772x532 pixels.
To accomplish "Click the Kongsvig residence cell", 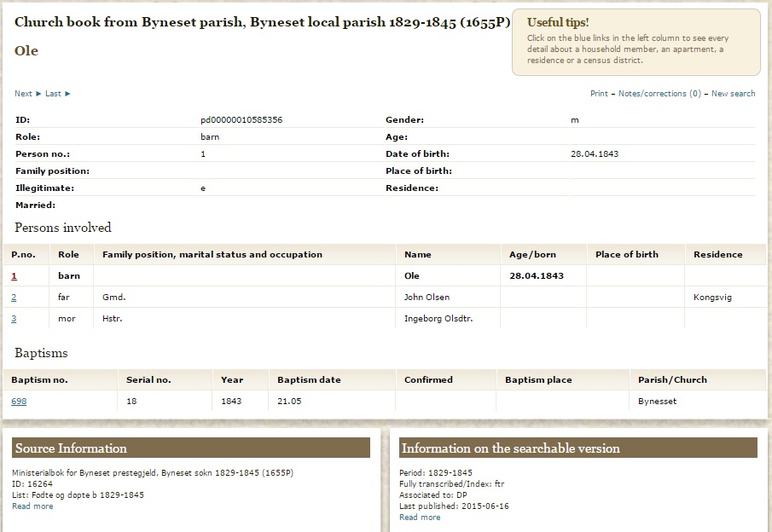I will (712, 298).
